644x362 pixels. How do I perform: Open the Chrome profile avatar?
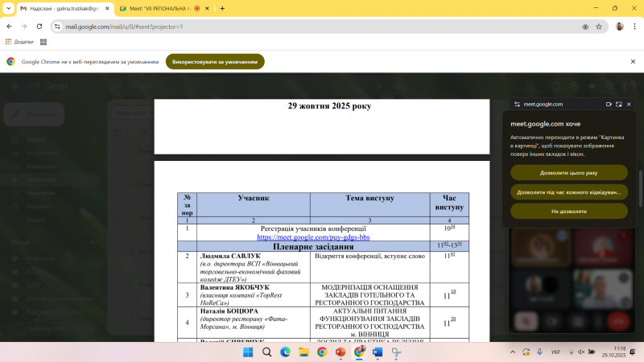[x=619, y=26]
